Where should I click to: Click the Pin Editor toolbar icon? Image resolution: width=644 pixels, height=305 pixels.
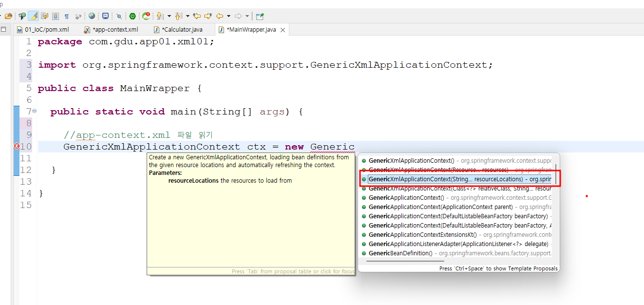pos(260,16)
